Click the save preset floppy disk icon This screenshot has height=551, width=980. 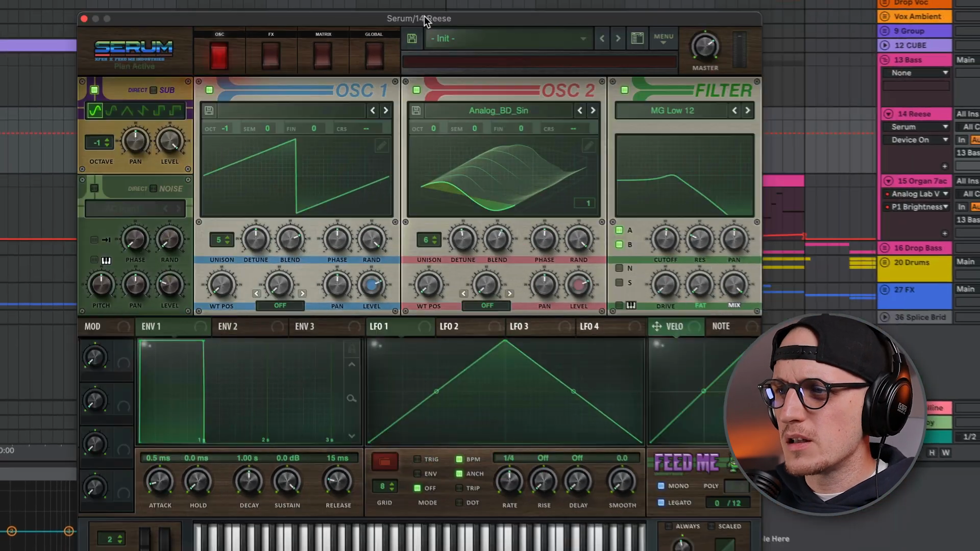[412, 38]
